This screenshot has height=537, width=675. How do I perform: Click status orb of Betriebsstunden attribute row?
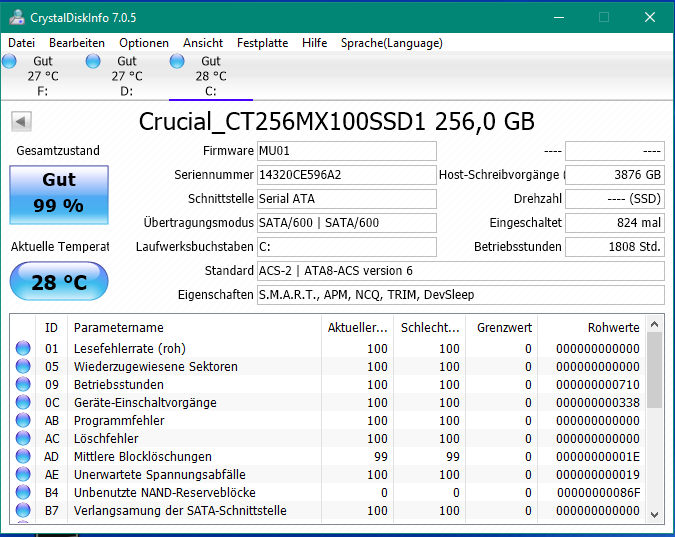(x=23, y=384)
